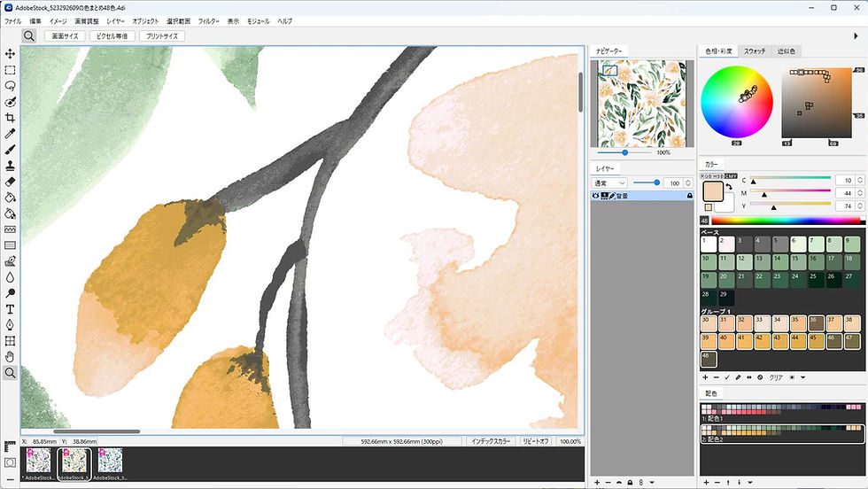The width and height of the screenshot is (868, 489).
Task: Open the フィルター menu
Action: pyautogui.click(x=209, y=19)
